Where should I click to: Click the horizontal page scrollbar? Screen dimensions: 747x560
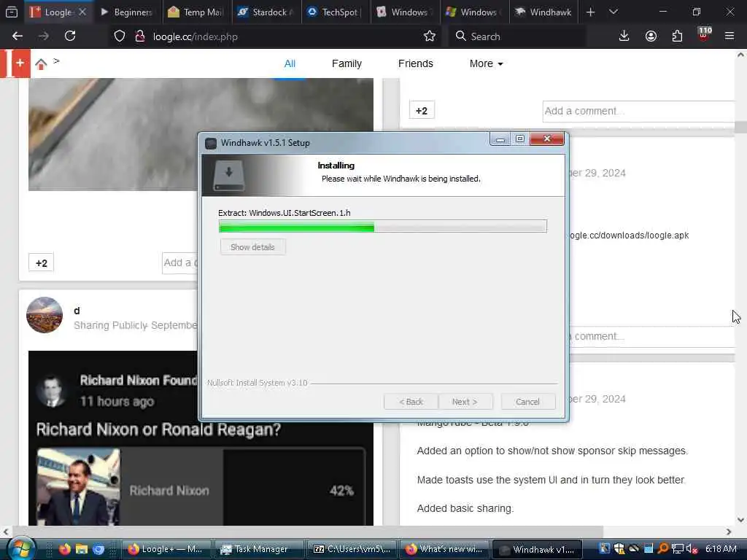point(307,531)
